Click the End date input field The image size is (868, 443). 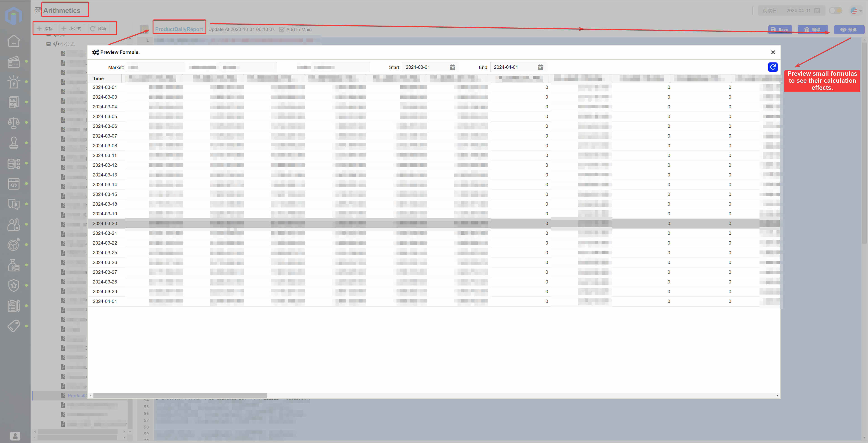(x=518, y=67)
